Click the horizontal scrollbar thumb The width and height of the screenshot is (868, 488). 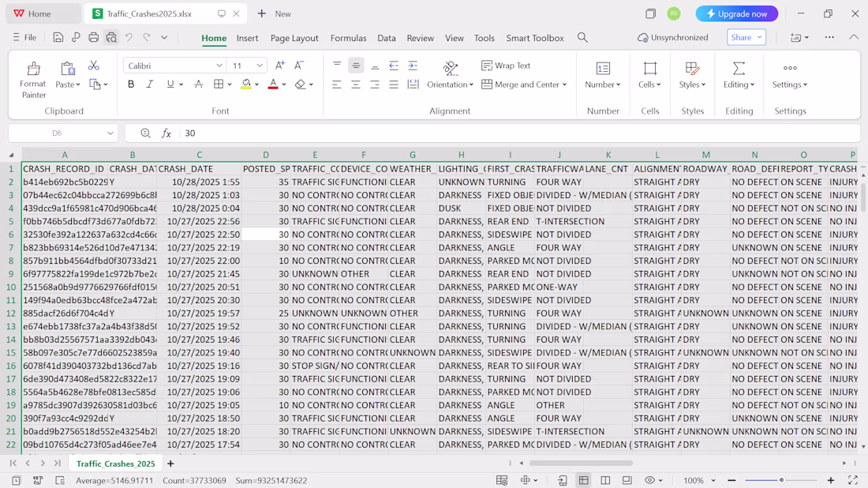[x=581, y=463]
